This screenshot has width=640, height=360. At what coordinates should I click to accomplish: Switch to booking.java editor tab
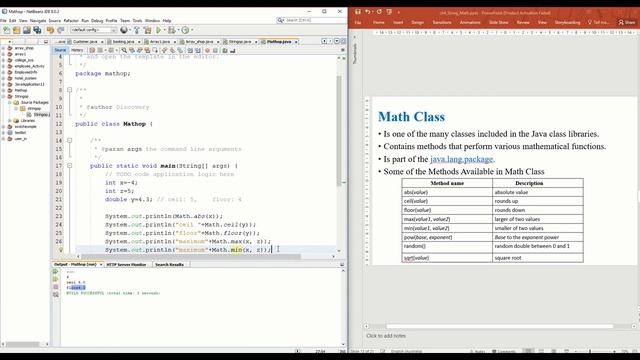coord(123,42)
